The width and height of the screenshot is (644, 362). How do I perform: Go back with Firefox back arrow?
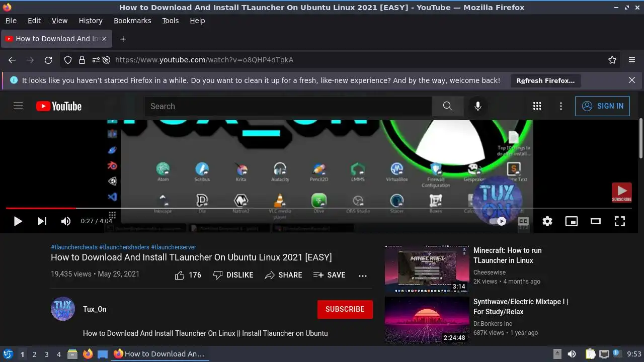click(x=12, y=60)
